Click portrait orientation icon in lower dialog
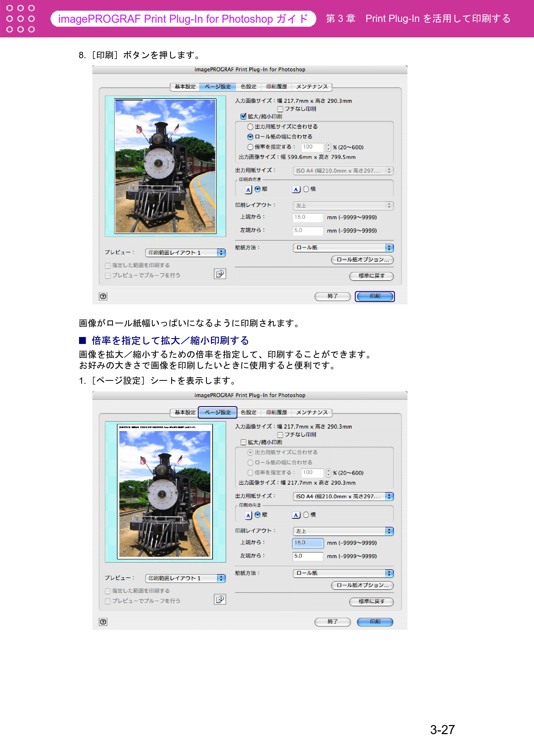 (x=249, y=515)
